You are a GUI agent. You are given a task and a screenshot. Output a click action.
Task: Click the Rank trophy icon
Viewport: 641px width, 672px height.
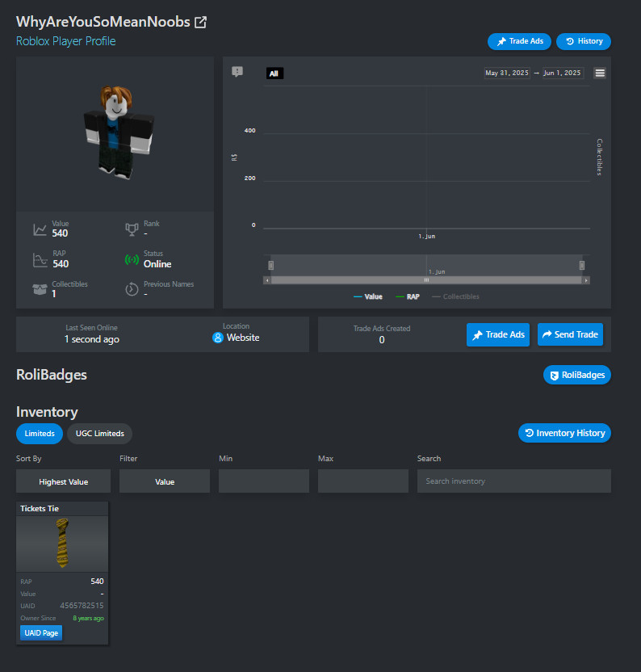coord(132,229)
